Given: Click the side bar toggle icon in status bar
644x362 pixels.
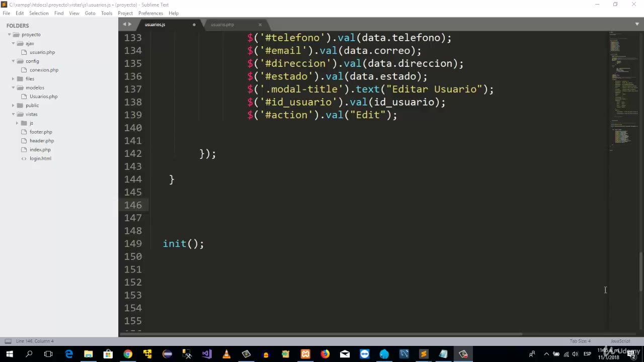Looking at the screenshot, I should (x=8, y=341).
